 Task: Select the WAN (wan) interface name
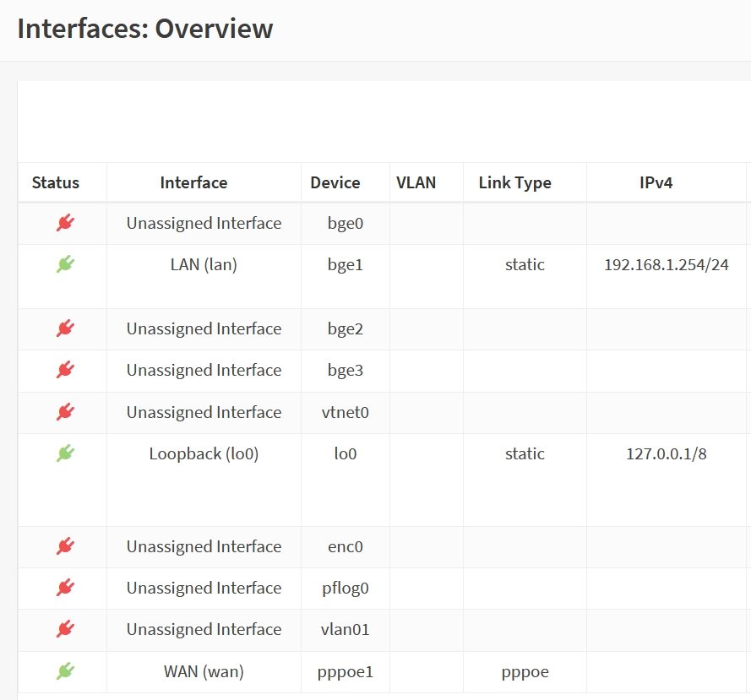[x=204, y=672]
